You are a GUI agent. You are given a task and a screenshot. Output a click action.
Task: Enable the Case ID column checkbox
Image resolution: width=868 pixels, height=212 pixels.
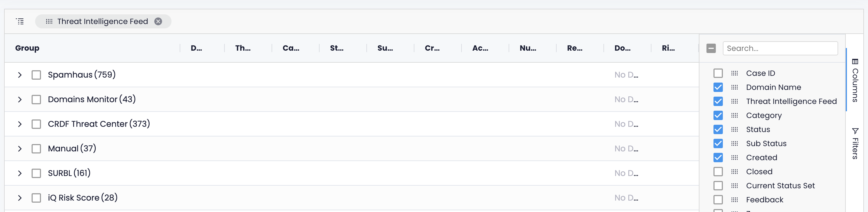pos(718,73)
